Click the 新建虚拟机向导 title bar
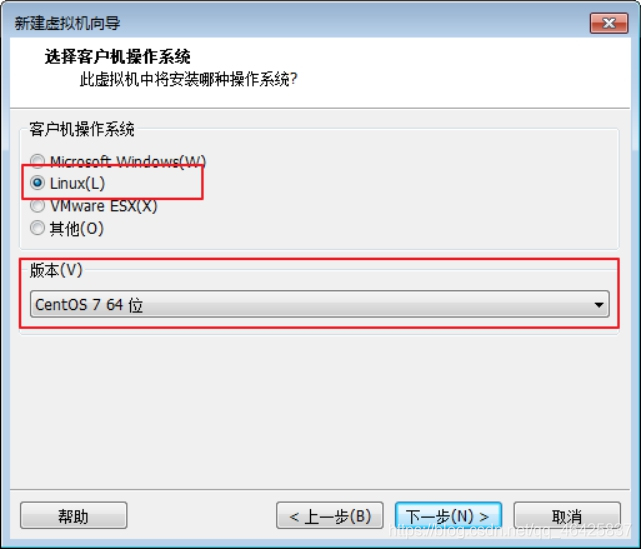The image size is (642, 549). [x=287, y=23]
